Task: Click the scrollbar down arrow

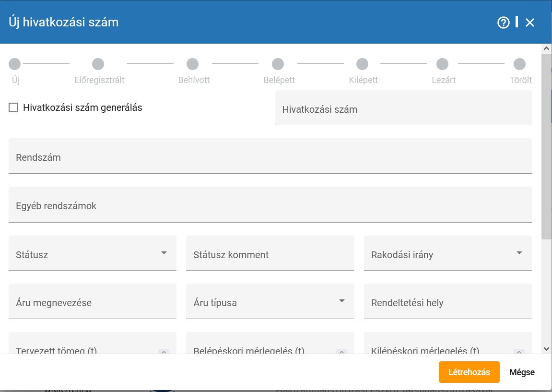Action: pyautogui.click(x=546, y=349)
